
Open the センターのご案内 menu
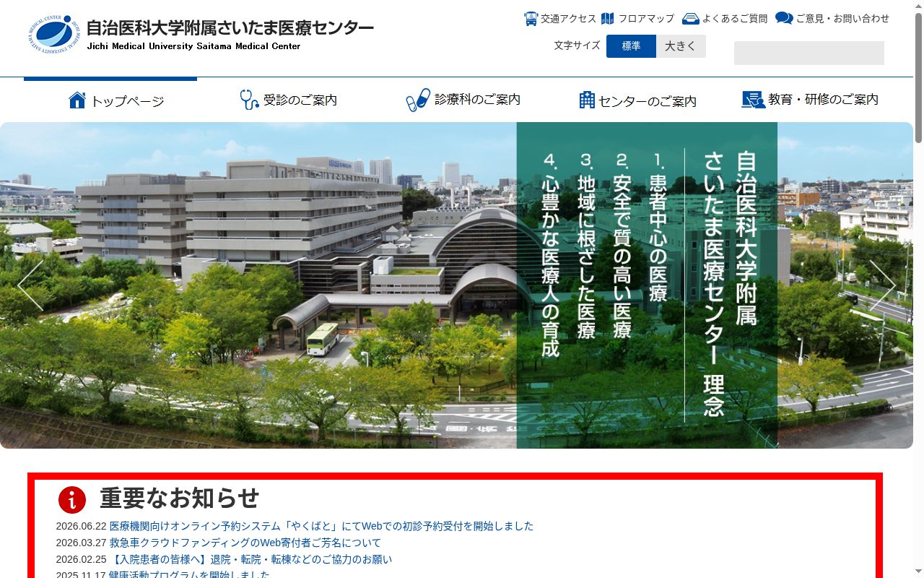(x=638, y=100)
